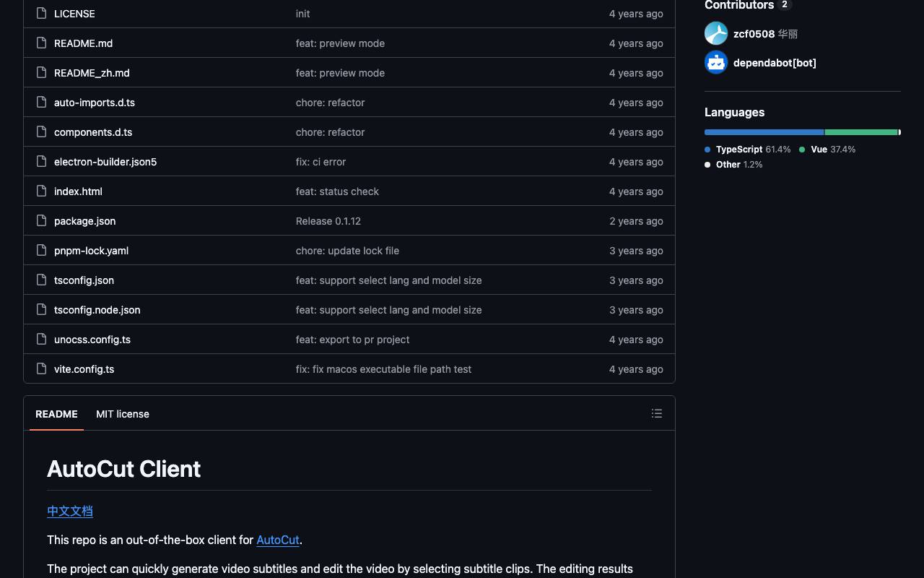Image resolution: width=924 pixels, height=578 pixels.
Task: Open the README outline (table of contents) icon
Action: point(657,413)
